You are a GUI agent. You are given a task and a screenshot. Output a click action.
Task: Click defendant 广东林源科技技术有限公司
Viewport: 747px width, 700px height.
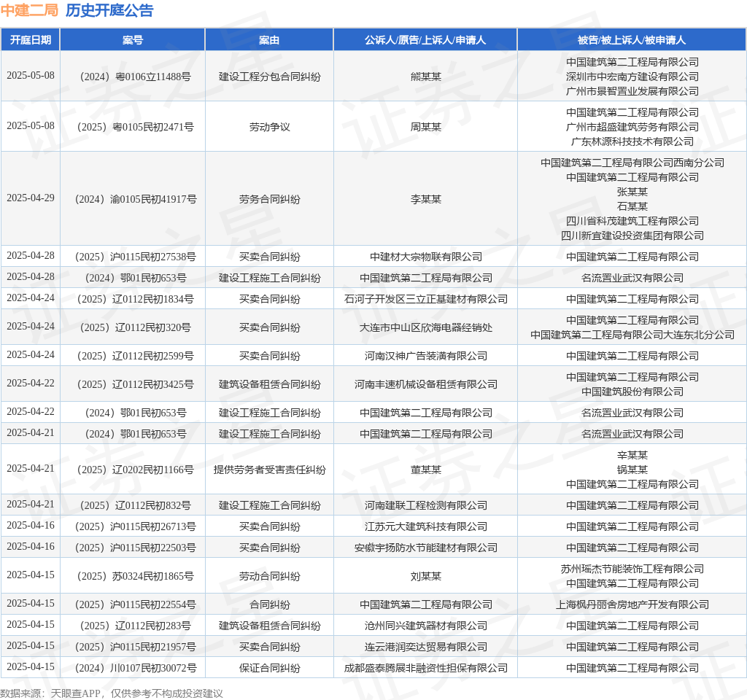[632, 141]
